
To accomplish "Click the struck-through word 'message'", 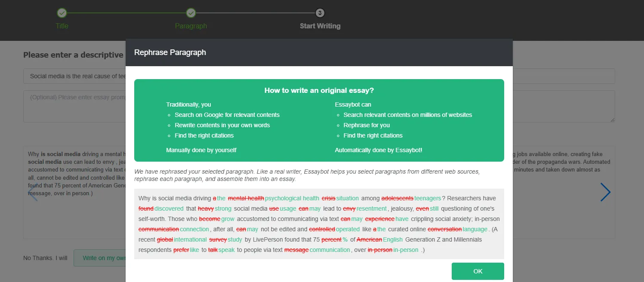I will (296, 250).
